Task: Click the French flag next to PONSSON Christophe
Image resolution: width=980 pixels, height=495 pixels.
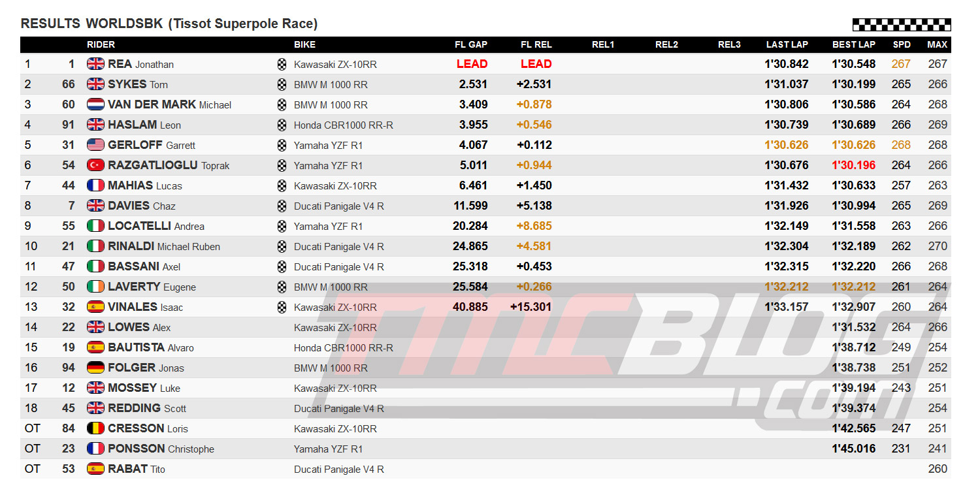Action: coord(95,449)
